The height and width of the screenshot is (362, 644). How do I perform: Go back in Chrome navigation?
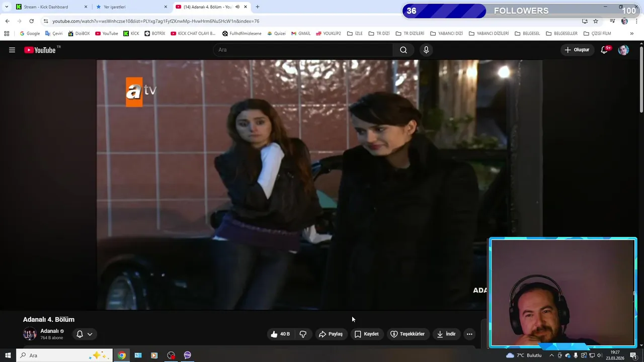7,21
